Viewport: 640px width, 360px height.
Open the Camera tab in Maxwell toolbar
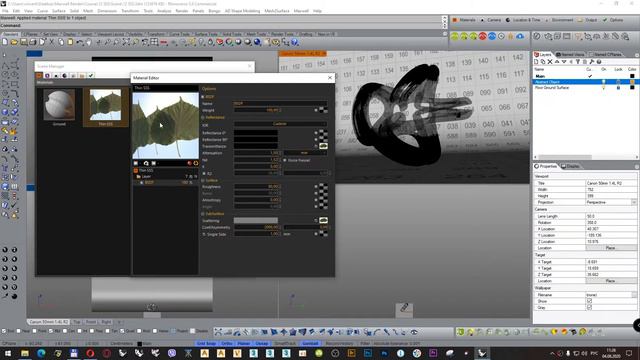pyautogui.click(x=491, y=20)
